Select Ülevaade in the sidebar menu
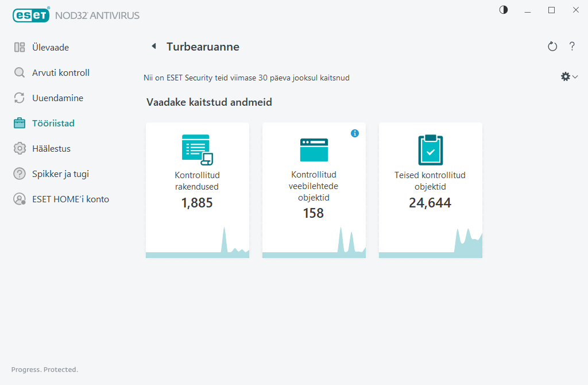 coord(51,48)
